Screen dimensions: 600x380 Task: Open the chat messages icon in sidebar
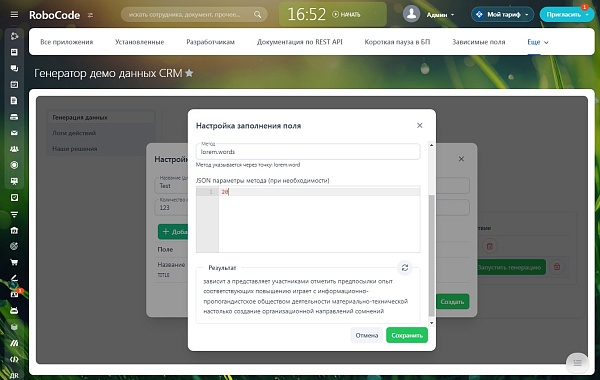pos(14,68)
